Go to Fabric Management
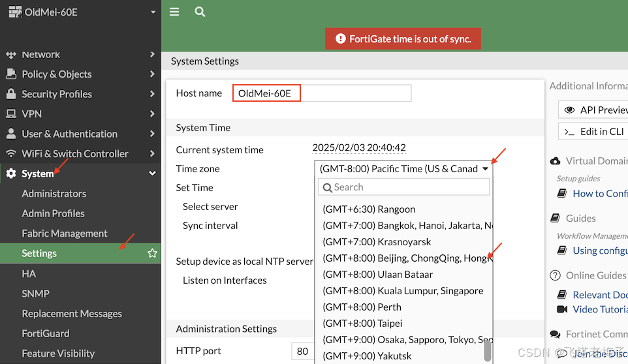 coord(65,233)
